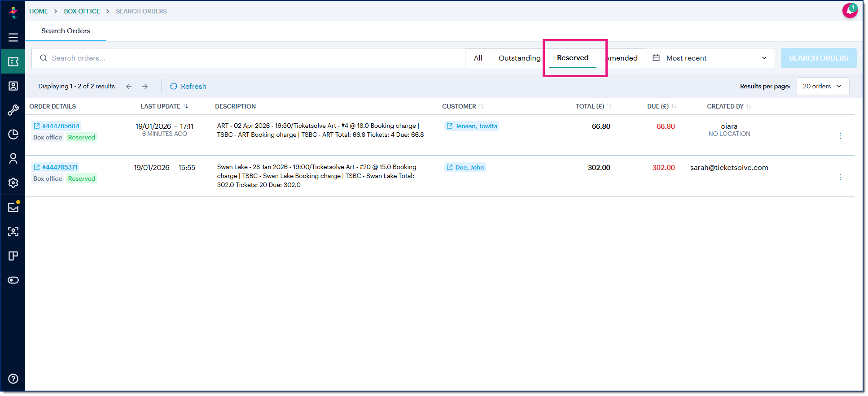Sort by Customer column arrows

481,106
